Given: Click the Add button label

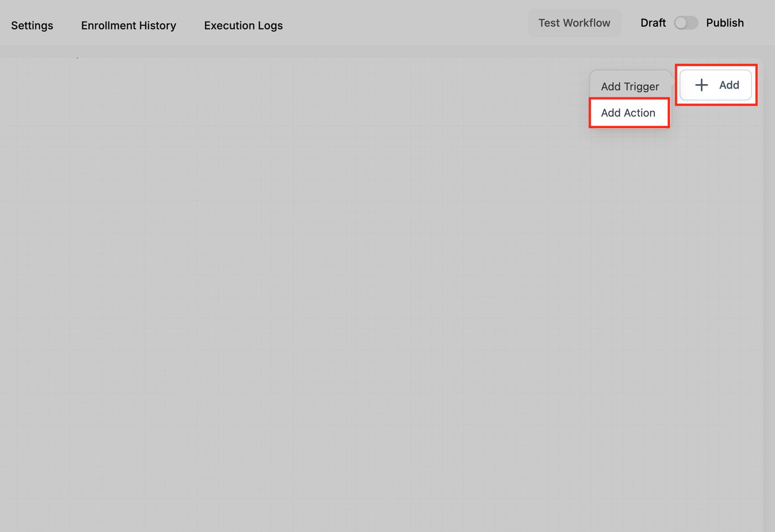Looking at the screenshot, I should tap(729, 85).
